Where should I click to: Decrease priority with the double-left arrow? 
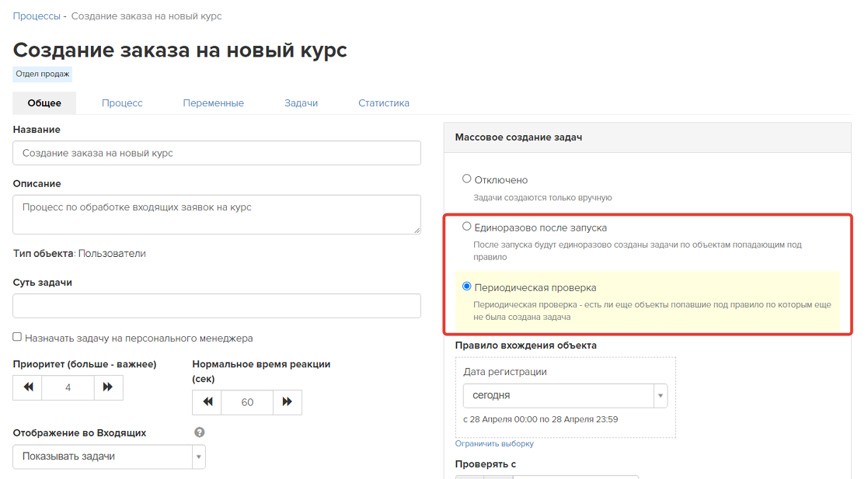pyautogui.click(x=28, y=387)
